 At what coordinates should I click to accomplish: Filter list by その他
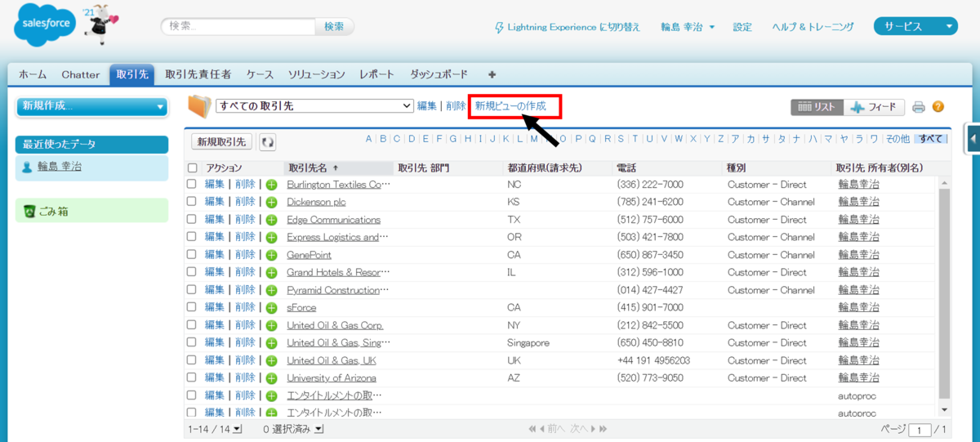(898, 139)
